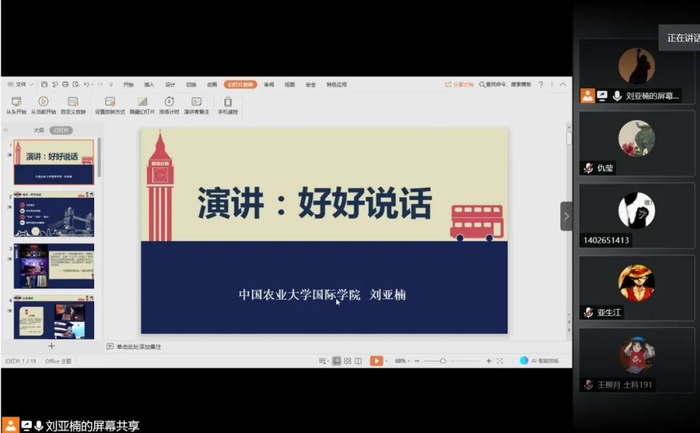Click fit-to-window icon beside zoom slider
The image size is (700, 433).
click(x=500, y=361)
